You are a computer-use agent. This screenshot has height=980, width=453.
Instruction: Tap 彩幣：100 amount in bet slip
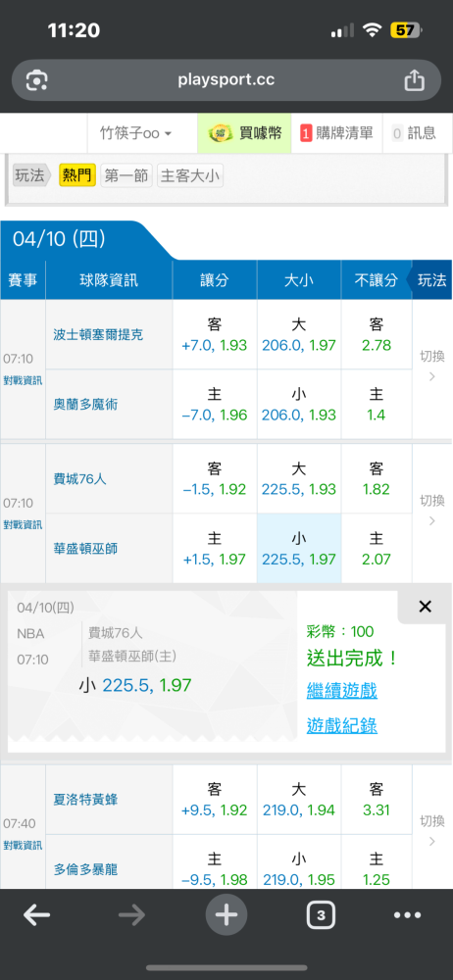(338, 631)
